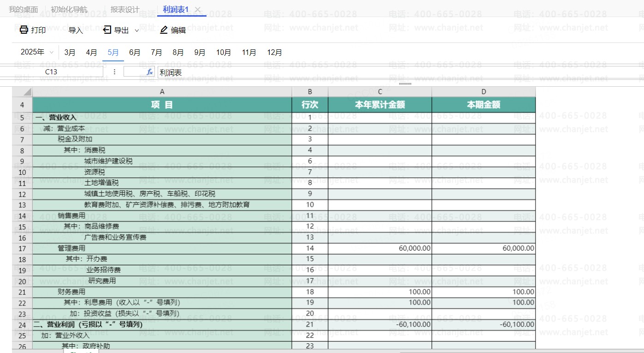Click the 其中：消费税 cell
Viewport: 644px width, 353px height.
point(162,150)
